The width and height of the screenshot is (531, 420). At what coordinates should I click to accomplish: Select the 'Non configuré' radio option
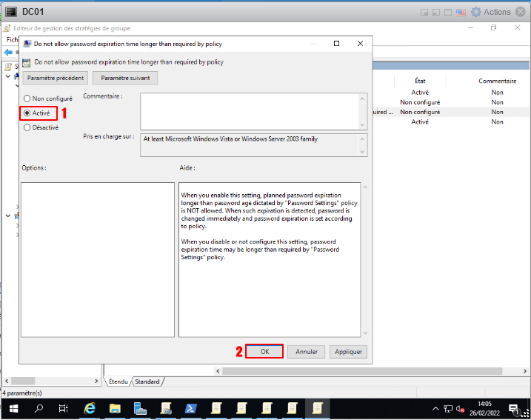(x=27, y=99)
